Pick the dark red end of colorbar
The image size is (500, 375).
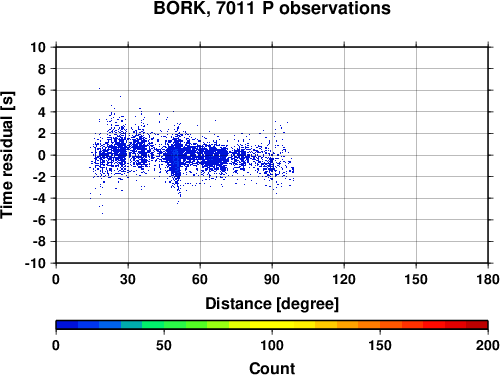point(477,325)
